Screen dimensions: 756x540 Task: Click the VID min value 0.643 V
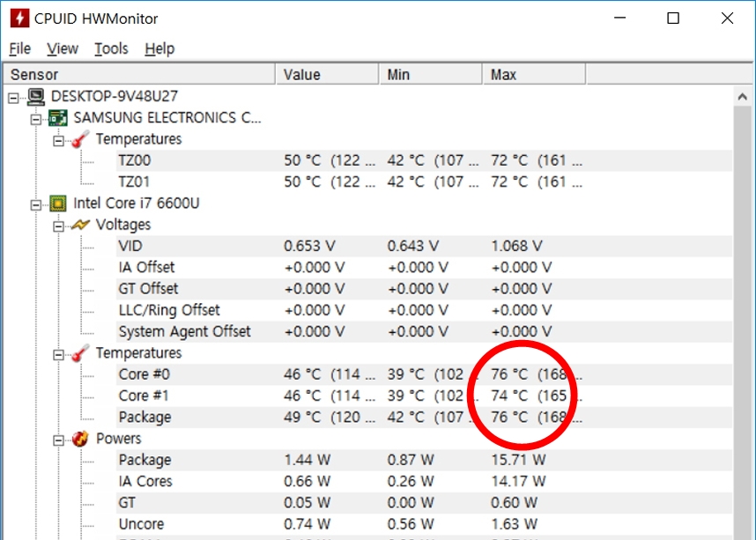tap(413, 247)
